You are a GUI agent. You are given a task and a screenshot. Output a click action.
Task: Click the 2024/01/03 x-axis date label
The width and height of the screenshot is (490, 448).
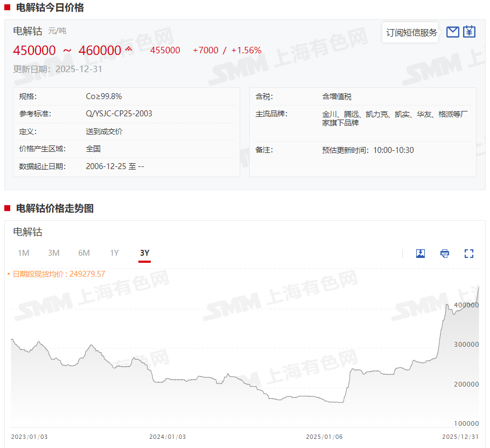pyautogui.click(x=167, y=437)
